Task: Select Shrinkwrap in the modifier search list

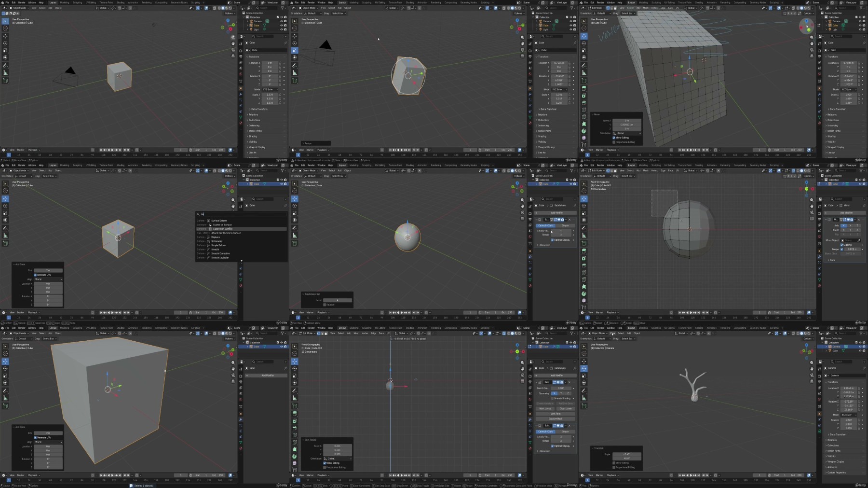Action: (217, 241)
